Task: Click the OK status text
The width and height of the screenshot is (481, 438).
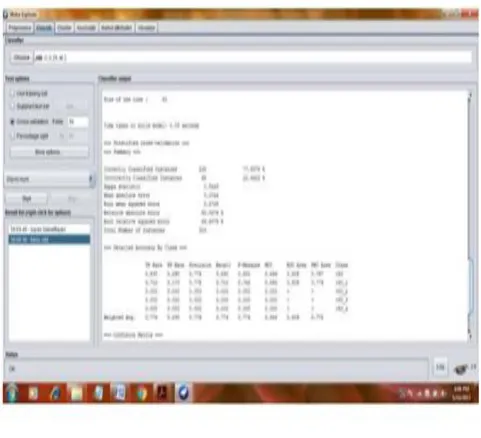Action: [12, 369]
